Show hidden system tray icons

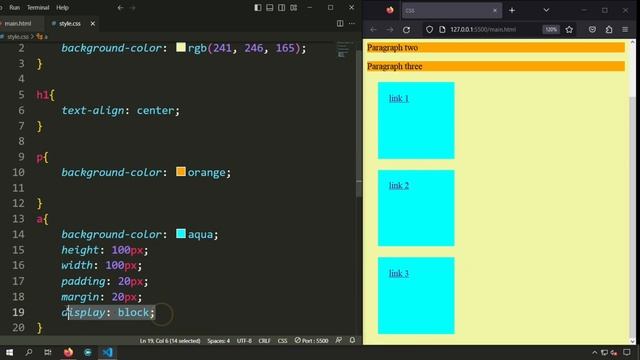click(x=594, y=353)
